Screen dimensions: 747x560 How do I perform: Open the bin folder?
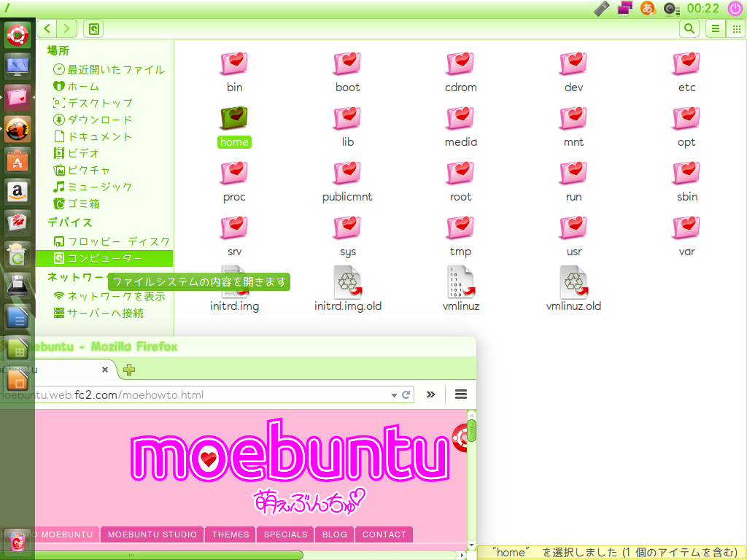pos(234,66)
